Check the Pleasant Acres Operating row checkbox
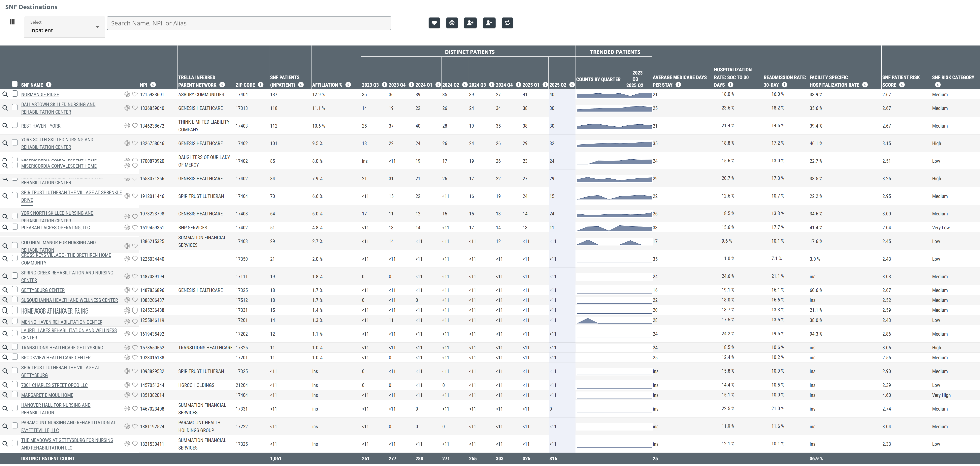The image size is (980, 466). tap(15, 227)
